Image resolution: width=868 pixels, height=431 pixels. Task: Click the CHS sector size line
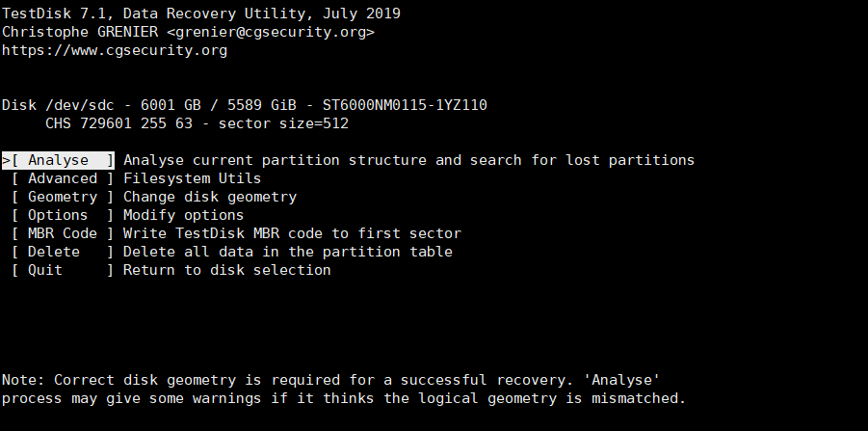(x=197, y=123)
